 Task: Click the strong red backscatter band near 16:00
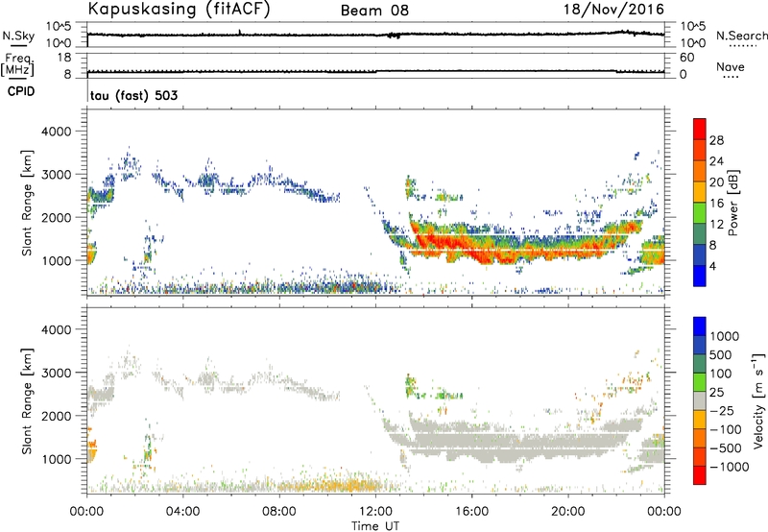click(472, 250)
